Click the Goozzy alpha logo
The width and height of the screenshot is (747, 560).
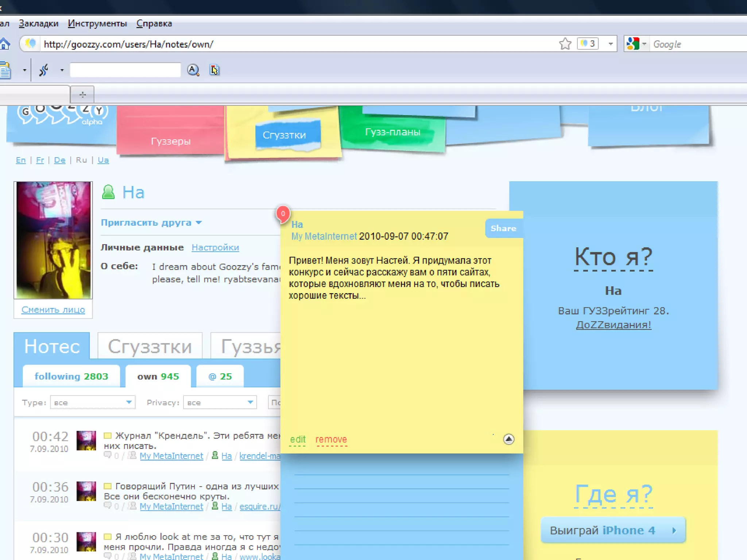click(62, 115)
